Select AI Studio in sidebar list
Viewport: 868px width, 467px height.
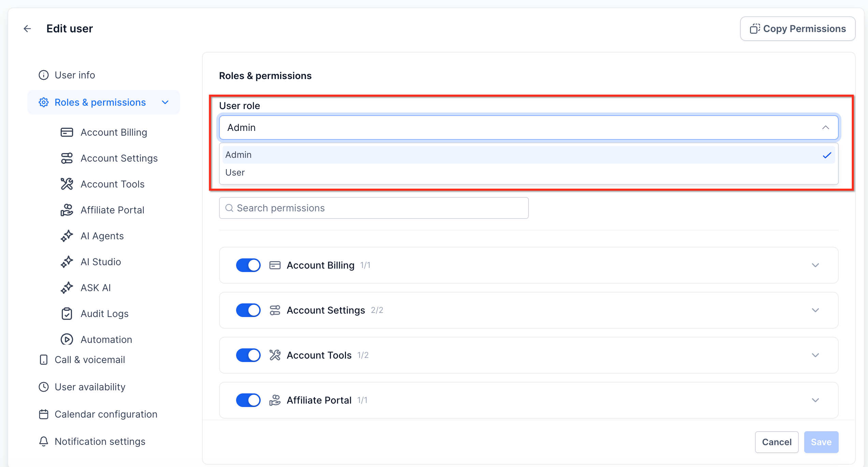pyautogui.click(x=101, y=262)
